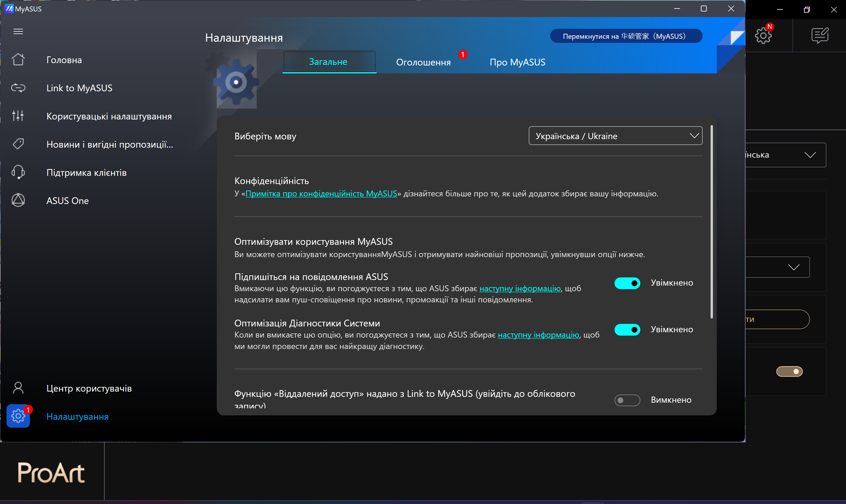Open the MyASUS privacy notice link
The width and height of the screenshot is (846, 504).
tap(321, 193)
